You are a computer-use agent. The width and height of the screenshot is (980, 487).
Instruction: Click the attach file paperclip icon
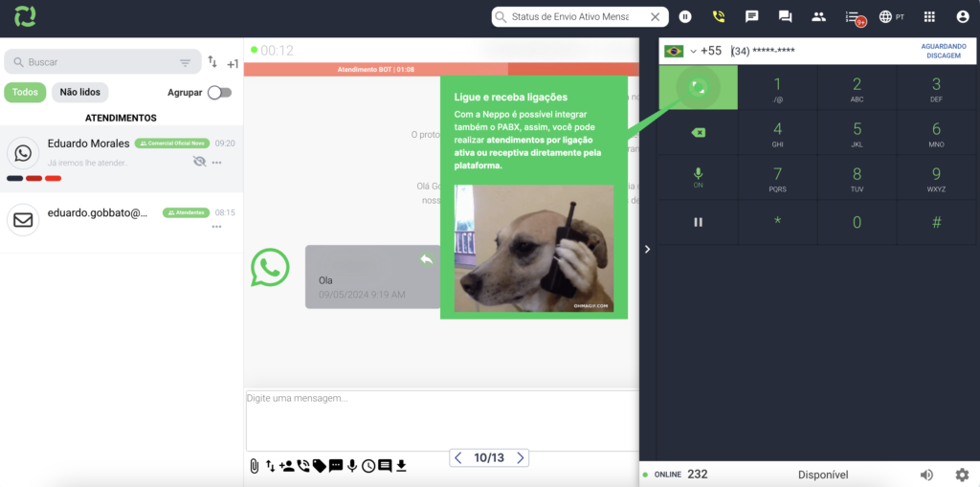click(x=254, y=466)
